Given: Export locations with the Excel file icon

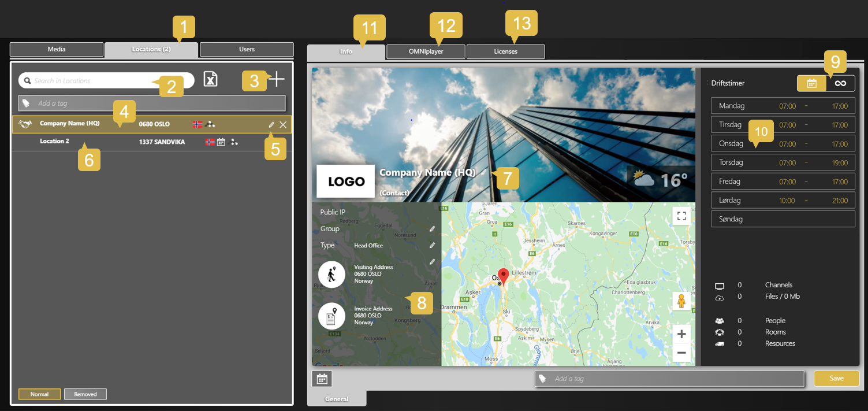Looking at the screenshot, I should 210,80.
